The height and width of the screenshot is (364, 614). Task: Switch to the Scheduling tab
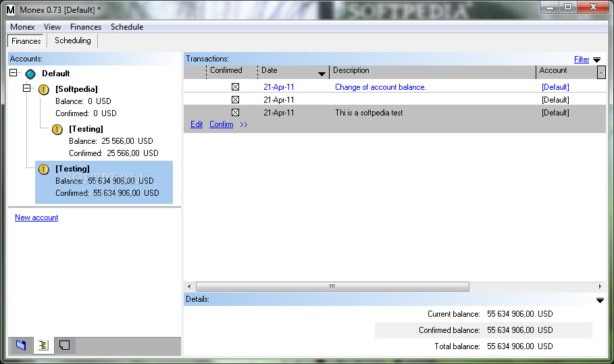[x=73, y=41]
